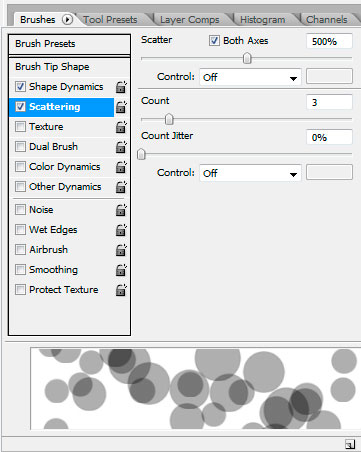Uncheck the Both Axes checkbox
Image resolution: width=361 pixels, height=452 pixels.
(x=214, y=41)
